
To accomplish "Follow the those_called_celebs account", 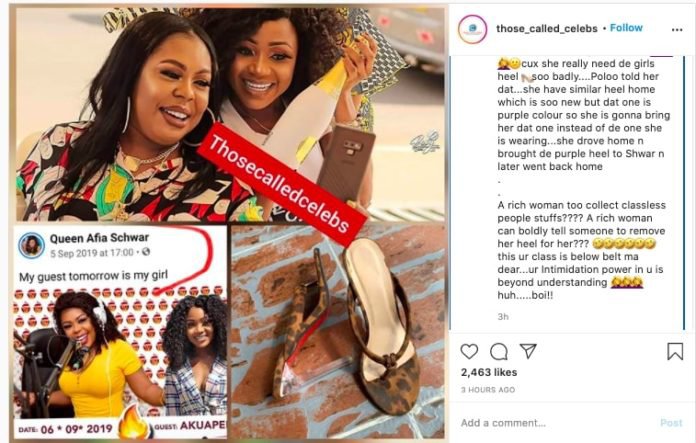I will [x=626, y=28].
